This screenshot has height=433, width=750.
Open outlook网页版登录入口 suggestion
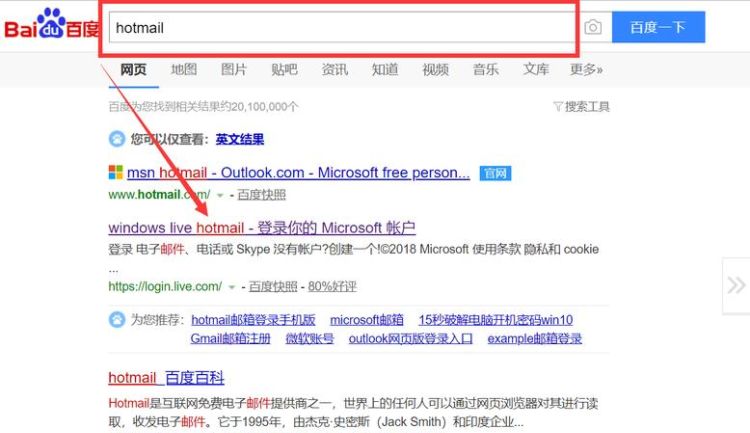tap(411, 339)
